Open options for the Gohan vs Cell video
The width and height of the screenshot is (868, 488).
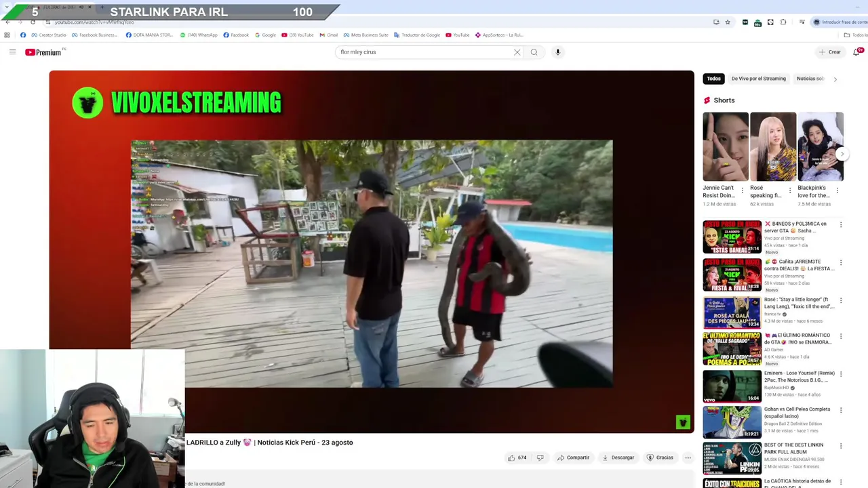click(x=841, y=410)
